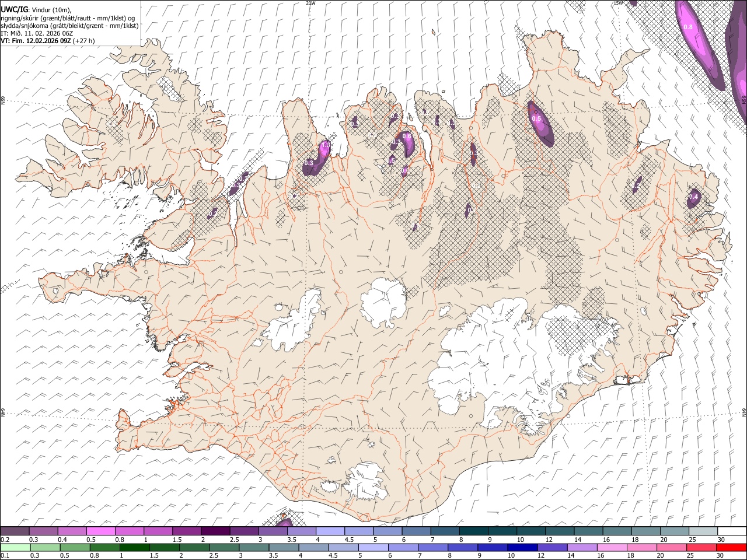Image resolution: width=747 pixels, height=560 pixels.
Task: Pick the crimson 25 swatch in lower scale
Action: click(700, 547)
